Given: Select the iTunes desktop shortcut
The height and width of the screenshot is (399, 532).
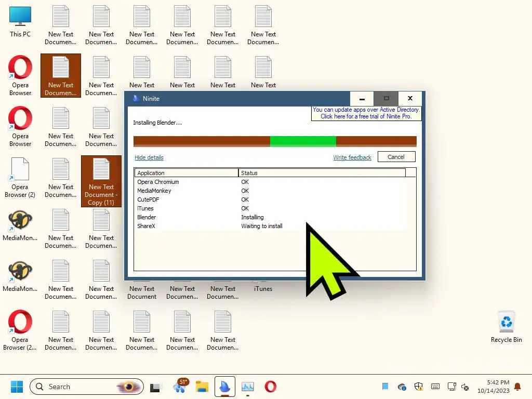Looking at the screenshot, I should (x=263, y=288).
